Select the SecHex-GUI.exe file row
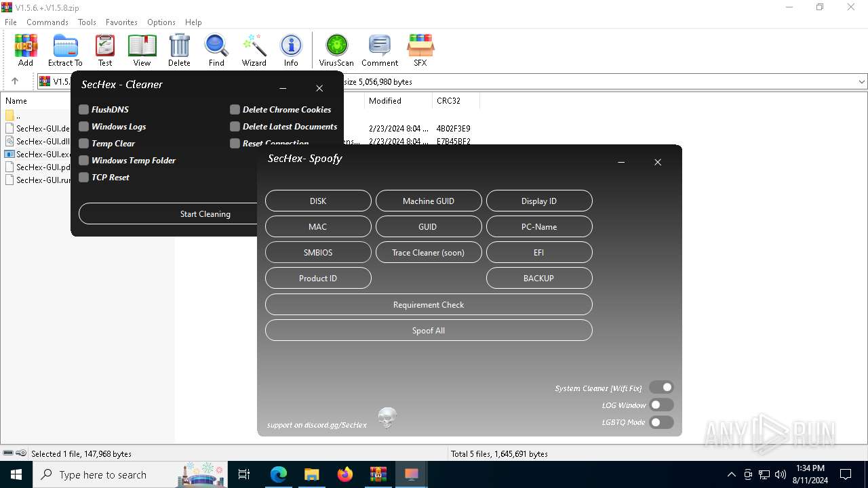This screenshot has width=868, height=488. [x=37, y=154]
